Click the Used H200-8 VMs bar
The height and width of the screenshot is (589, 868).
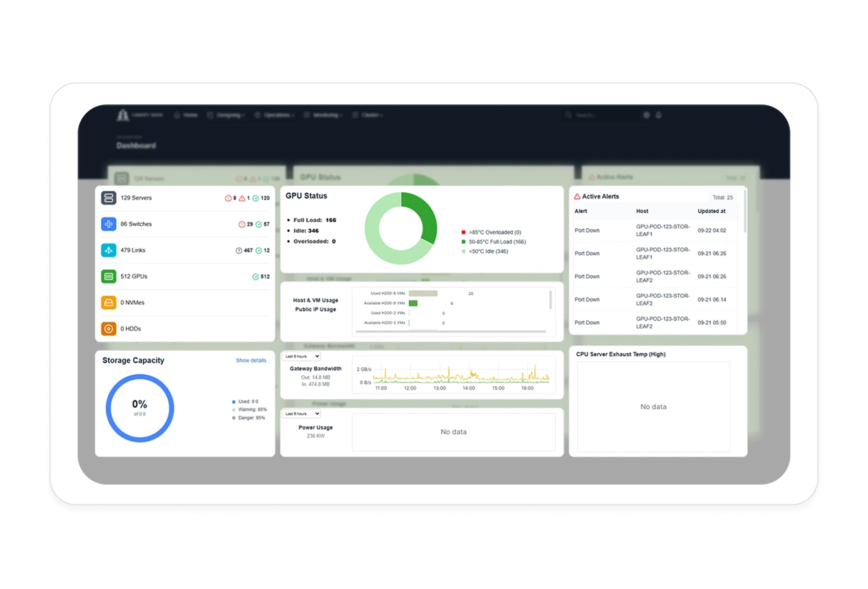[423, 293]
